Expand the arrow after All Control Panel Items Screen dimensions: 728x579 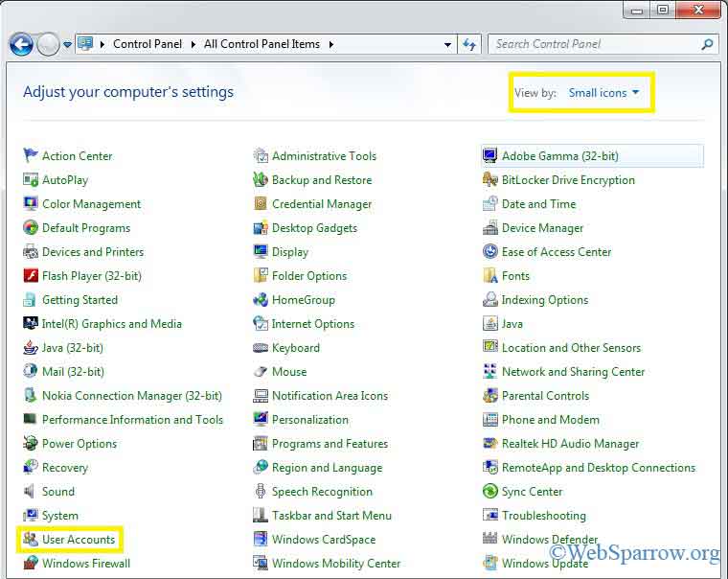pos(331,45)
